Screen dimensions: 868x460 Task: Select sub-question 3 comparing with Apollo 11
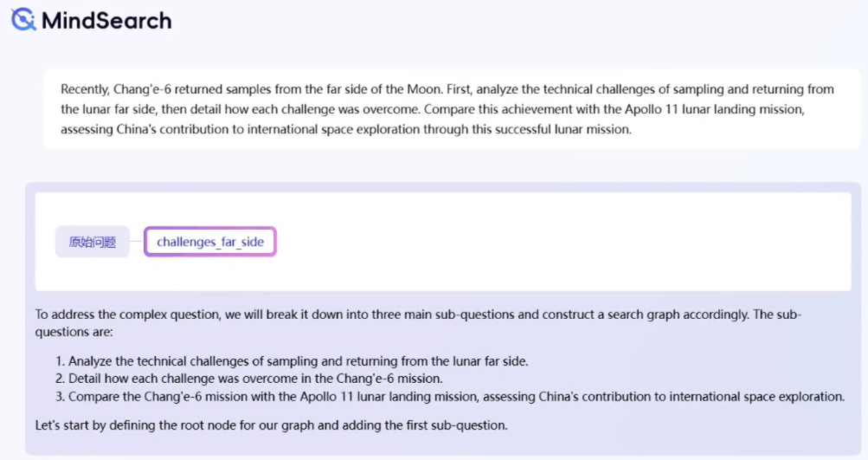[456, 397]
